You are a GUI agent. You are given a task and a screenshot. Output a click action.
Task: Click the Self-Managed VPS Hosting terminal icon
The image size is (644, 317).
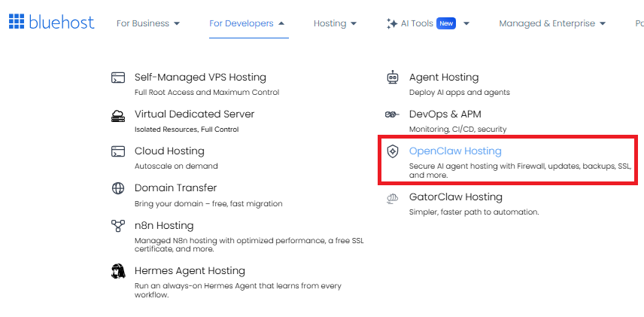(118, 78)
